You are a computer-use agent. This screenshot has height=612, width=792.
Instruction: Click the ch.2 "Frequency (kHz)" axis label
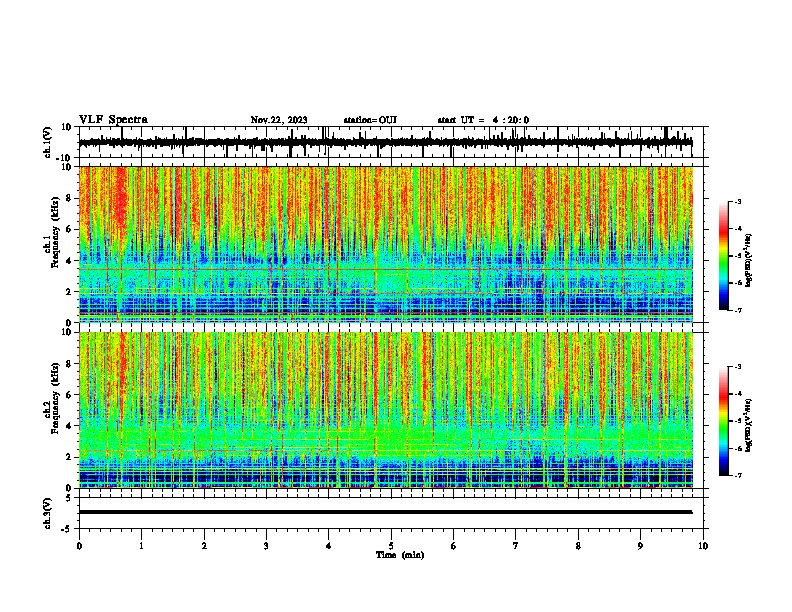(x=55, y=398)
